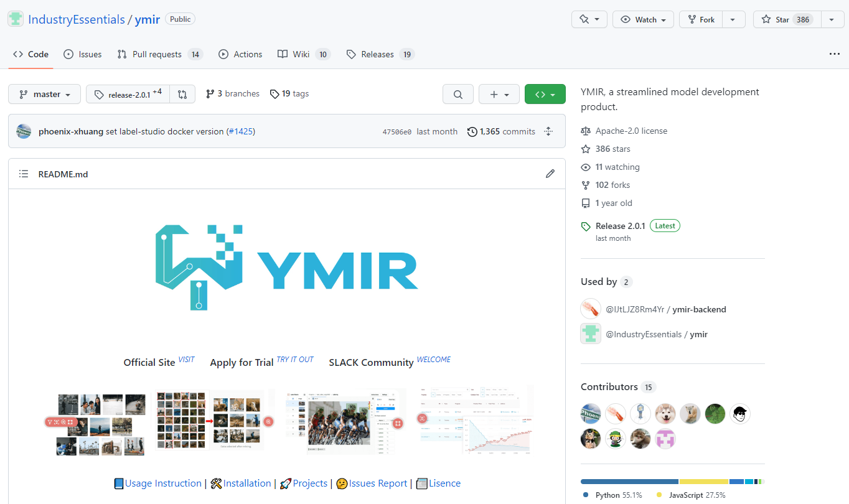Open the Installation README link
Viewport: 849px width, 504px height.
(247, 483)
